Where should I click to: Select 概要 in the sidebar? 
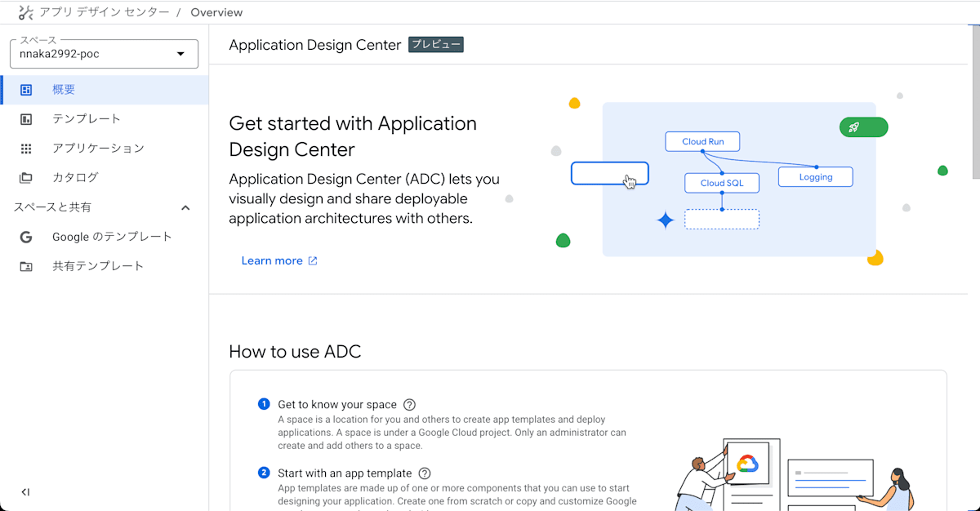pos(105,90)
